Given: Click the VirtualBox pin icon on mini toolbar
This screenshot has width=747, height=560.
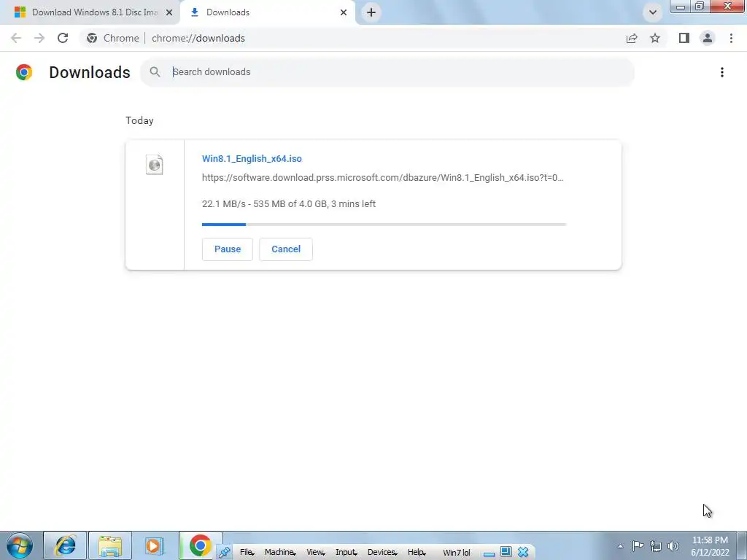Looking at the screenshot, I should click(225, 553).
